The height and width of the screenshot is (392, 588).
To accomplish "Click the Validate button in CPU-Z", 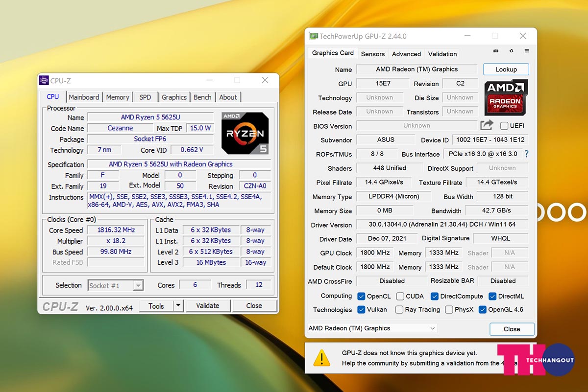I will point(208,306).
